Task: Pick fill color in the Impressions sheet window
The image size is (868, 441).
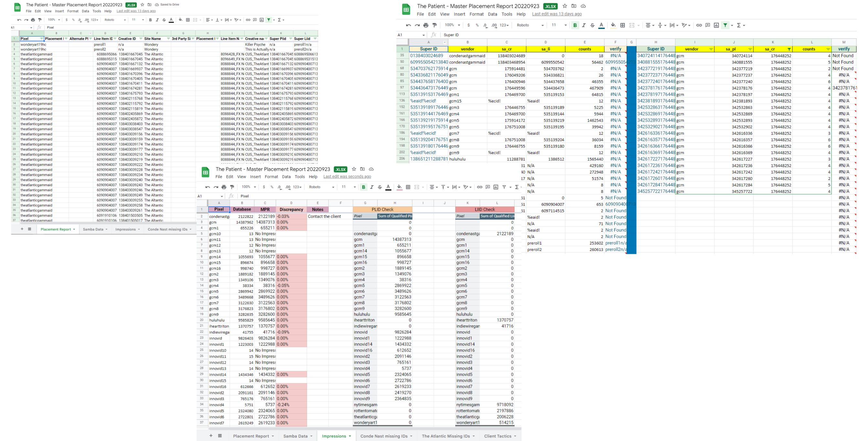Action: (399, 187)
